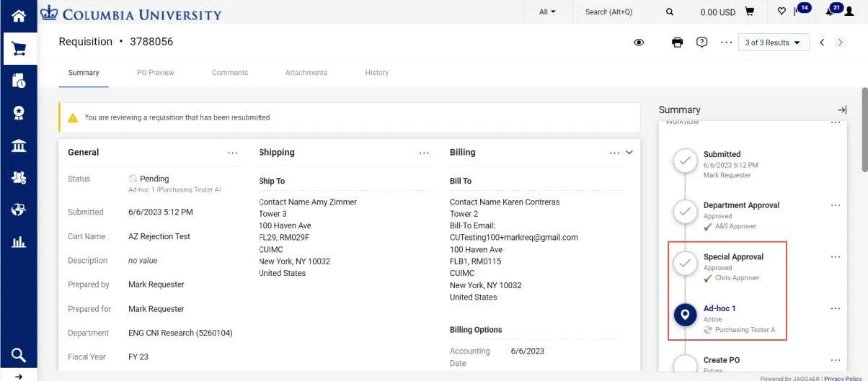
Task: Switch to the Comments tab
Action: pyautogui.click(x=230, y=73)
